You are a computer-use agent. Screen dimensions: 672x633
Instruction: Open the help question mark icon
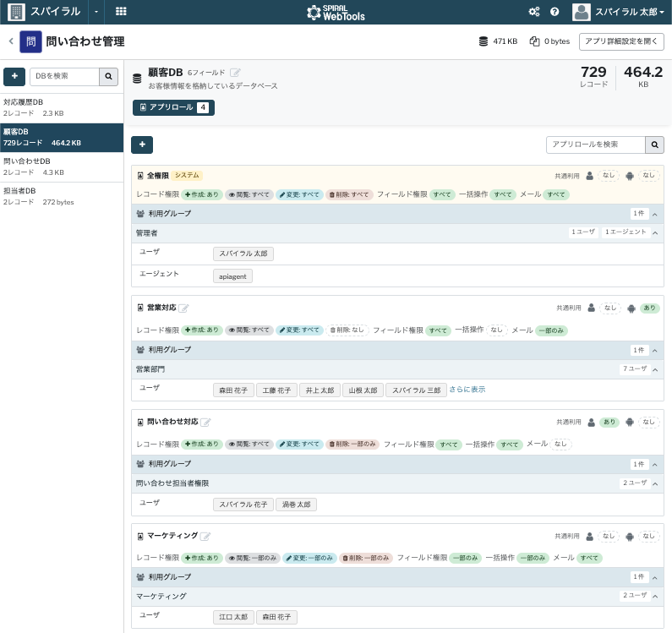tap(555, 12)
